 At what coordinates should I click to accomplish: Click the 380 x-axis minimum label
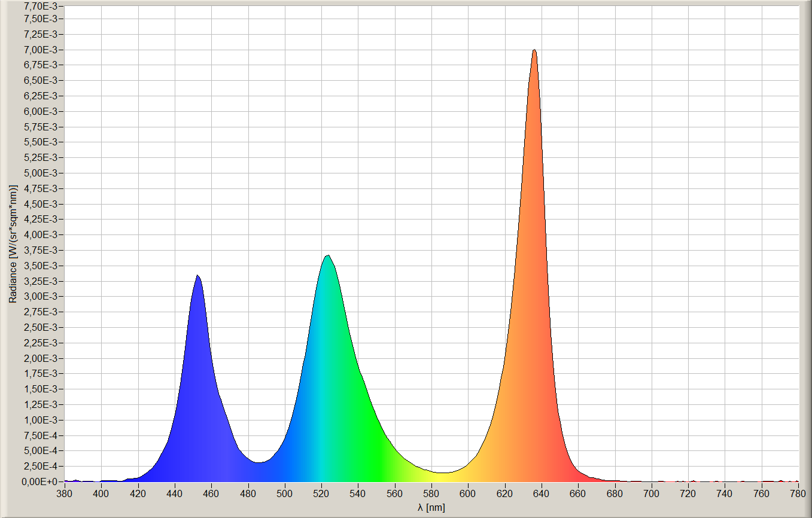(x=65, y=493)
